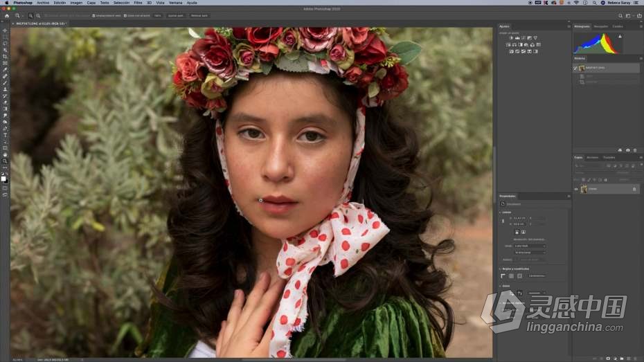The width and height of the screenshot is (644, 362).
Task: Open Propiedades panel options menu
Action: [x=569, y=196]
